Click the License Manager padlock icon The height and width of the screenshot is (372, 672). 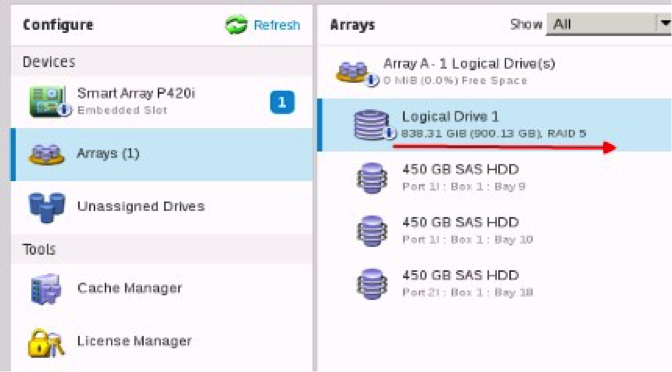46,342
